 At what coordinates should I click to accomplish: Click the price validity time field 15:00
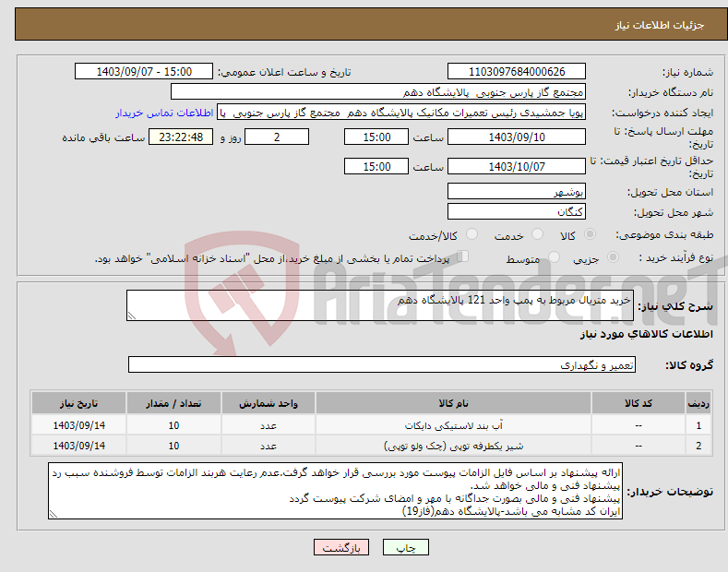(x=376, y=166)
